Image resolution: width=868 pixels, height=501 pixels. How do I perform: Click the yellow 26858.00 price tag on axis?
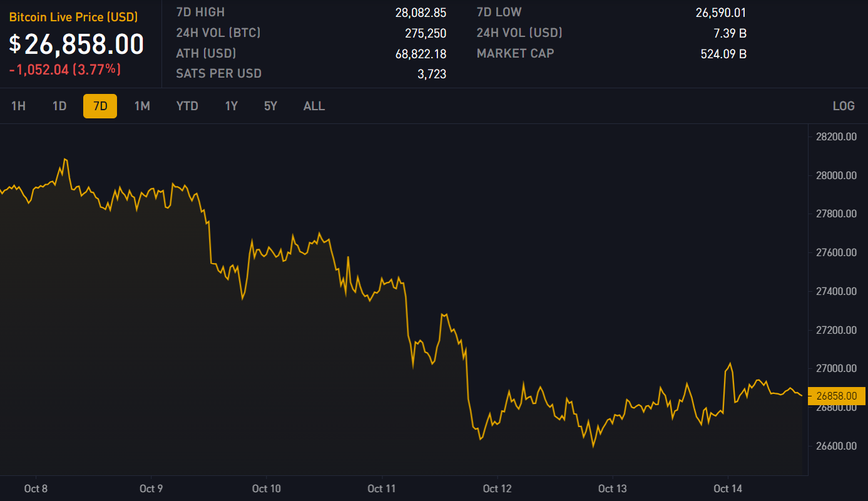pos(837,396)
